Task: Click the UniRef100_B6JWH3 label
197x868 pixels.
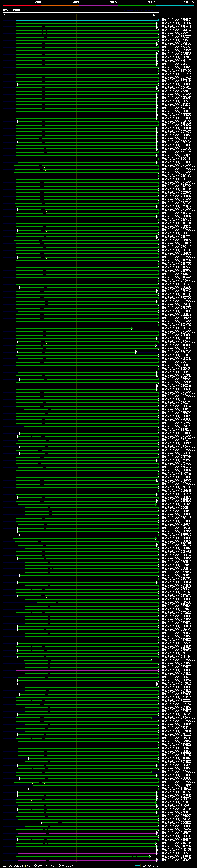Action: 177,433
